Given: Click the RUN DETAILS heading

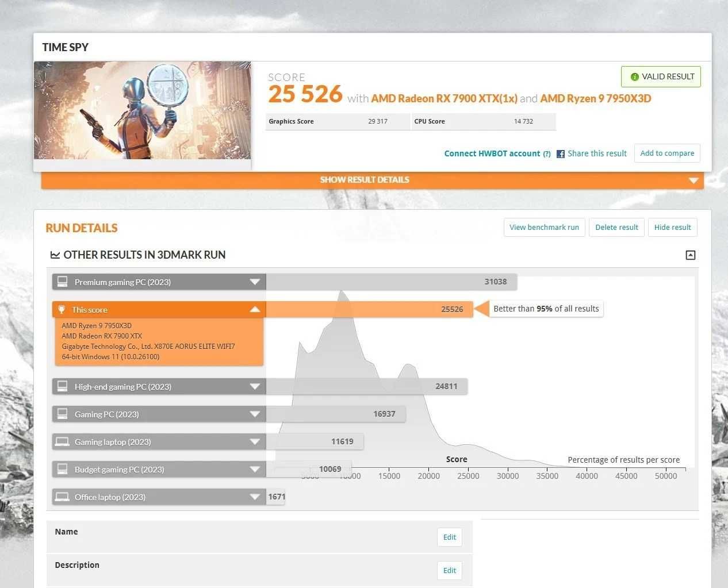Looking at the screenshot, I should click(82, 228).
